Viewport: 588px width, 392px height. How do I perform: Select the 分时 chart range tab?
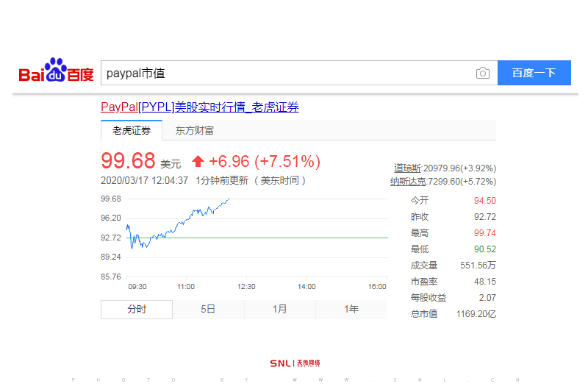tap(137, 310)
